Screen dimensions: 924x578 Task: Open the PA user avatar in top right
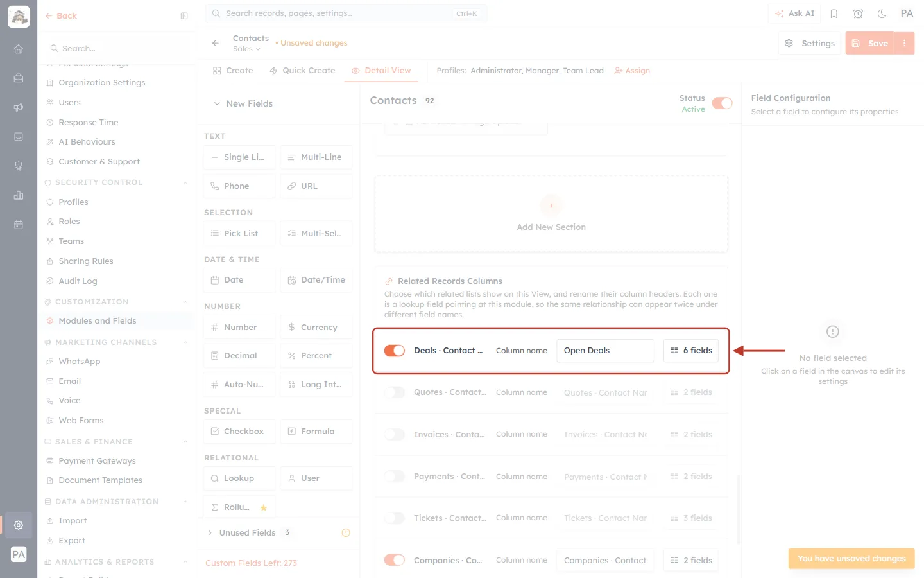point(907,13)
